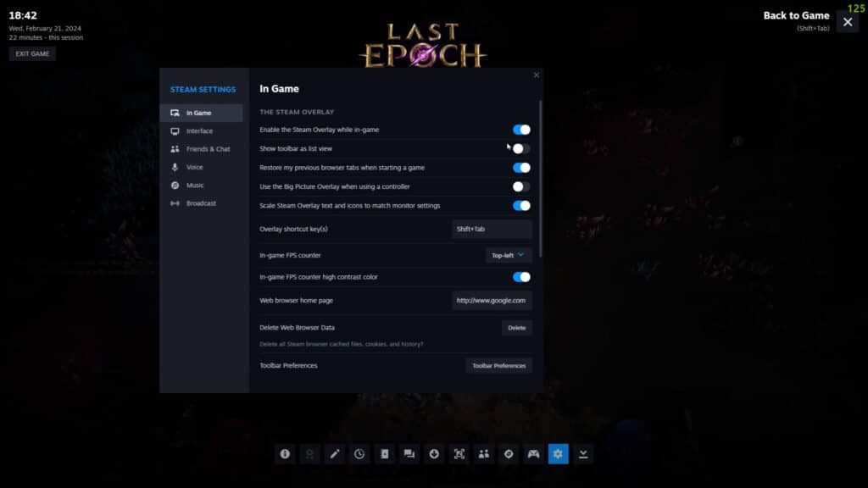Click the 18:42 clock text
This screenshot has height=488, width=868.
tap(23, 15)
